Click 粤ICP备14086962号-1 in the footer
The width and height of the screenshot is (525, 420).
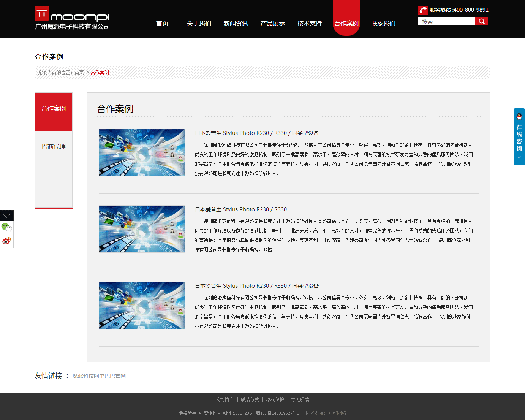277,413
